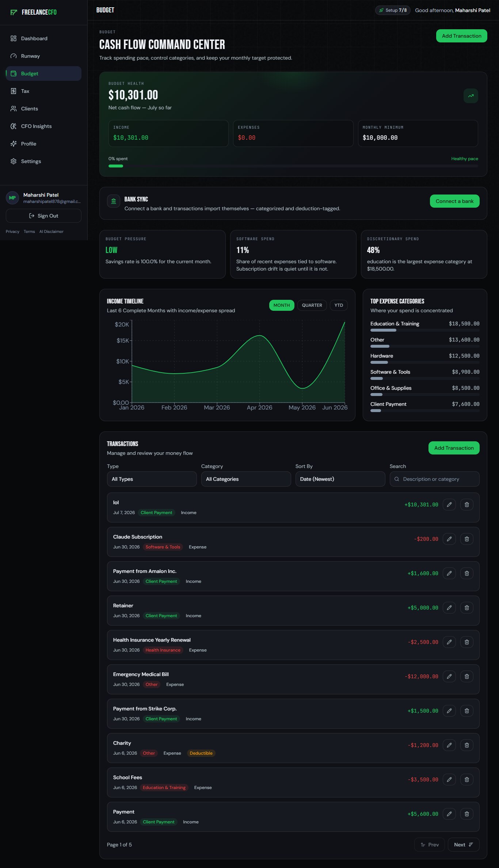Open Settings from the sidebar
The width and height of the screenshot is (499, 868).
(43, 161)
